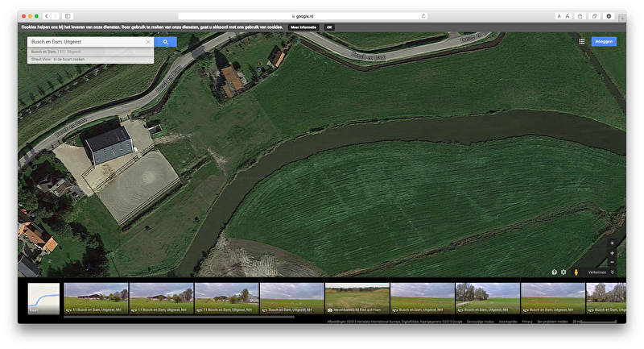Click the my location button on map
This screenshot has width=644, height=349.
(x=612, y=243)
